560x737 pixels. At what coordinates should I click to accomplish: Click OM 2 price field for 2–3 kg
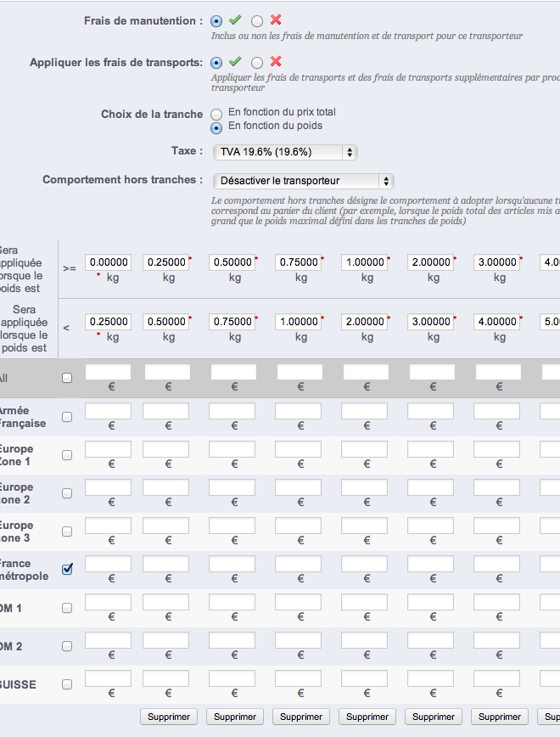(x=431, y=640)
